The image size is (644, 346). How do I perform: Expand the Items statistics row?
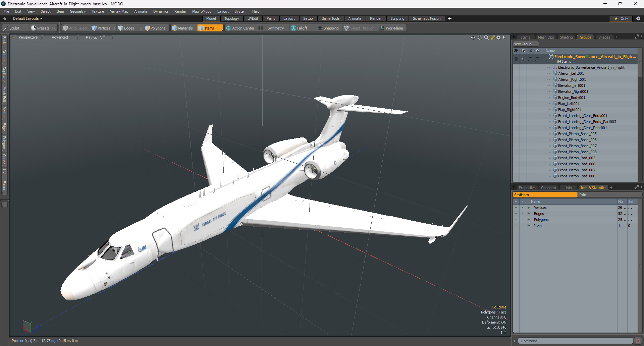[529, 226]
